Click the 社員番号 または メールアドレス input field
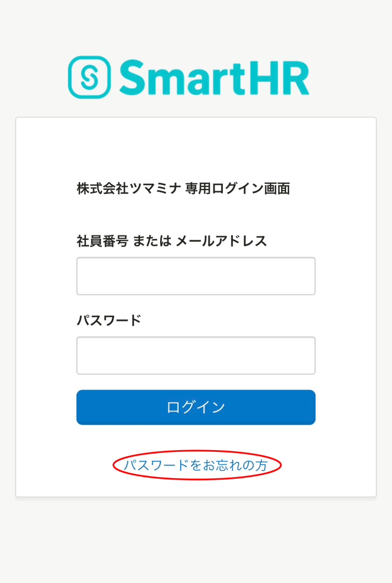This screenshot has height=583, width=392. (x=195, y=276)
